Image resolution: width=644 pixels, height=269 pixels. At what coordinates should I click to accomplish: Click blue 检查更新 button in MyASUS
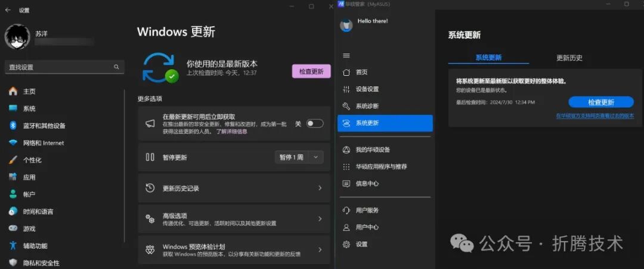pyautogui.click(x=601, y=102)
